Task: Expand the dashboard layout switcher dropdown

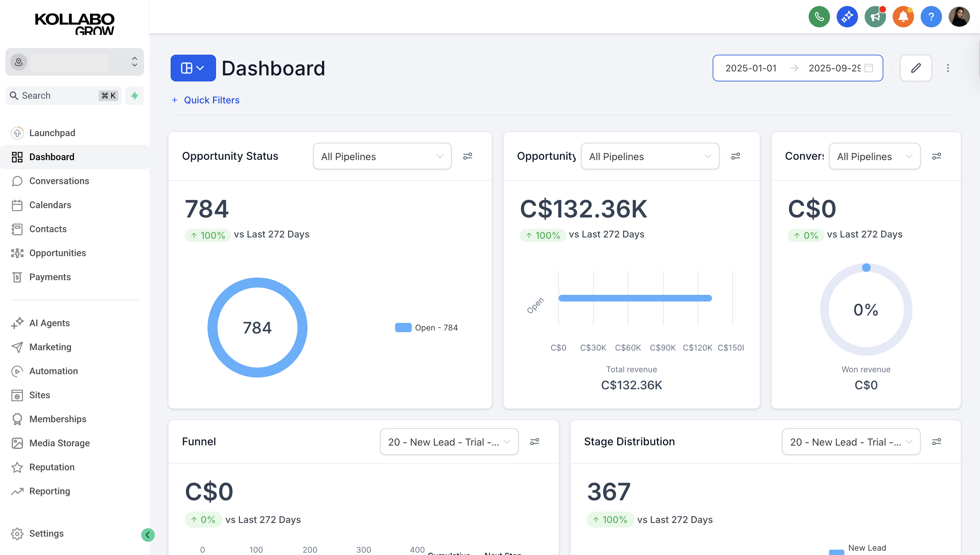Action: click(193, 68)
